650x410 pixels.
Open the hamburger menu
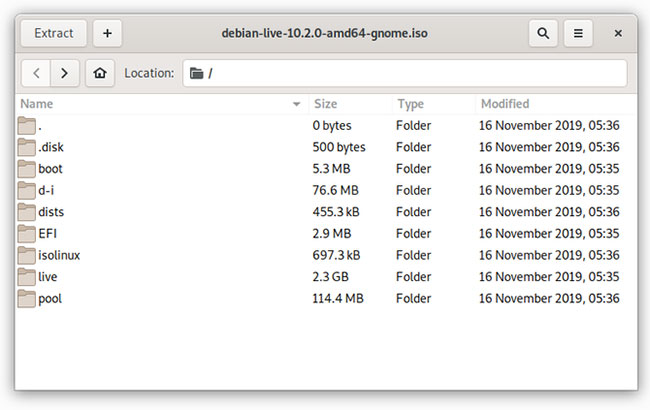pos(578,33)
